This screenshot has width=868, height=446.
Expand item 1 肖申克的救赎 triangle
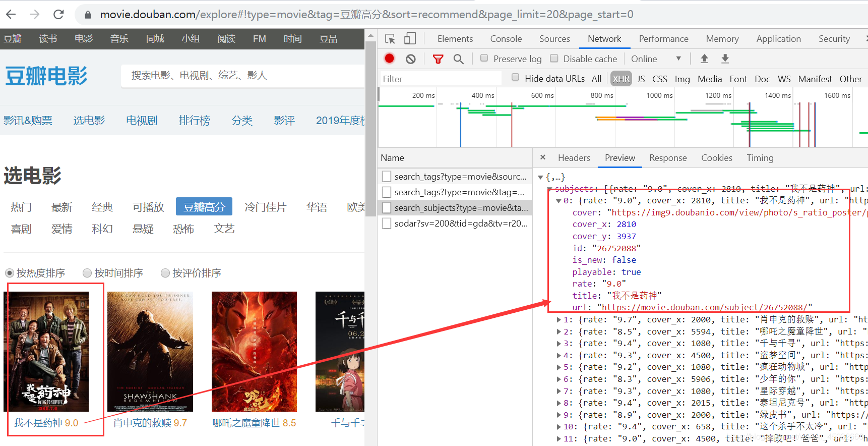point(559,319)
